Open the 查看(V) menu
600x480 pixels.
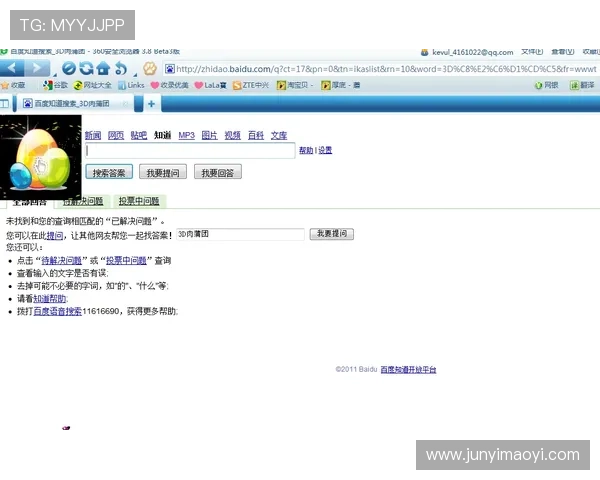[x=563, y=52]
